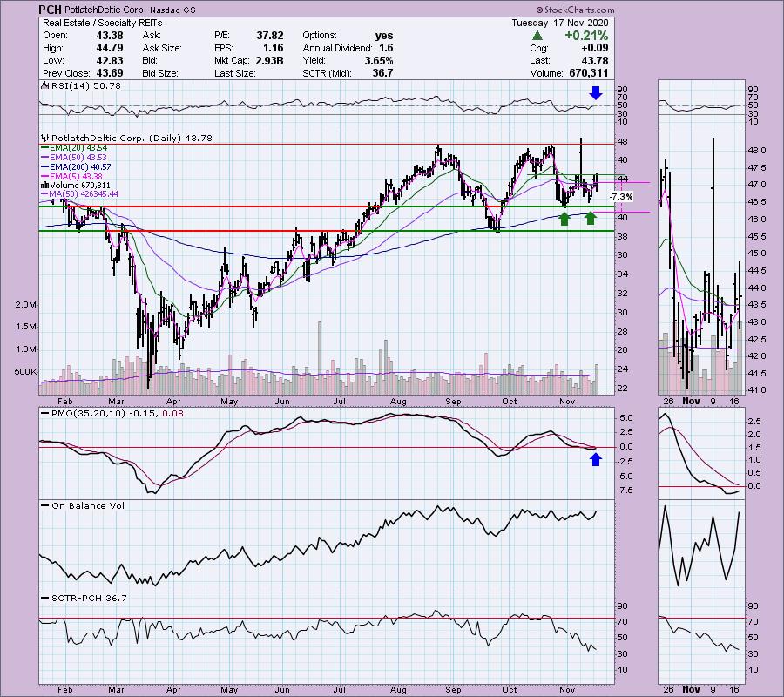The image size is (784, 697).
Task: Click the 48.0 price label on zoom panel
Action: (756, 151)
